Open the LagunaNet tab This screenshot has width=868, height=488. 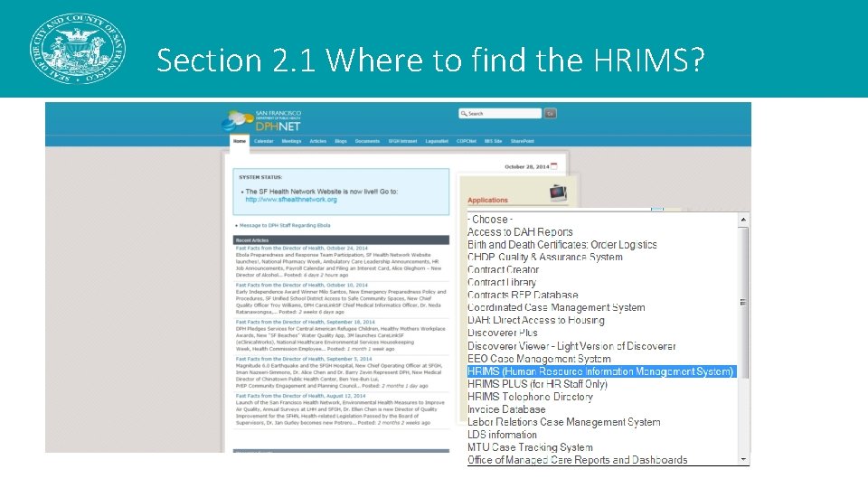click(x=437, y=141)
